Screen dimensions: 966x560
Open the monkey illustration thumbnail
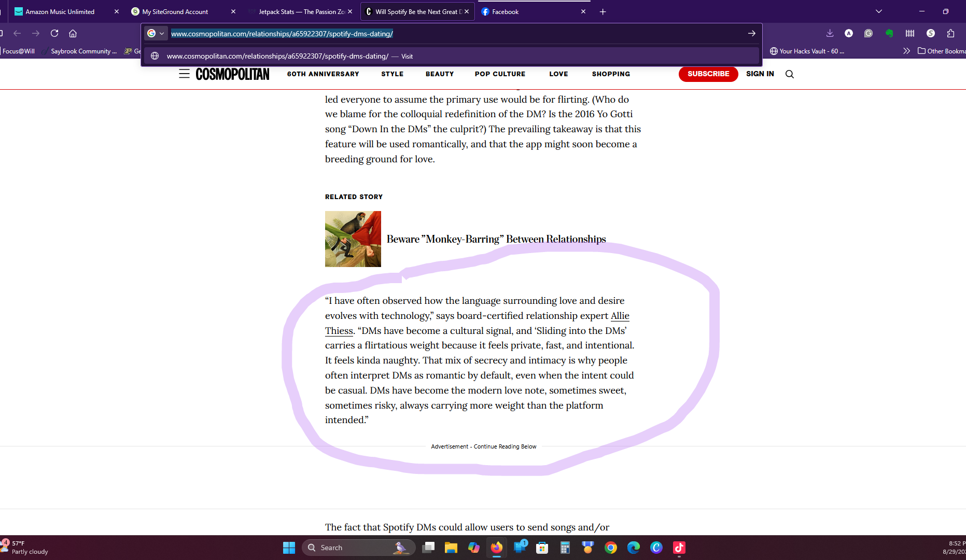click(353, 239)
